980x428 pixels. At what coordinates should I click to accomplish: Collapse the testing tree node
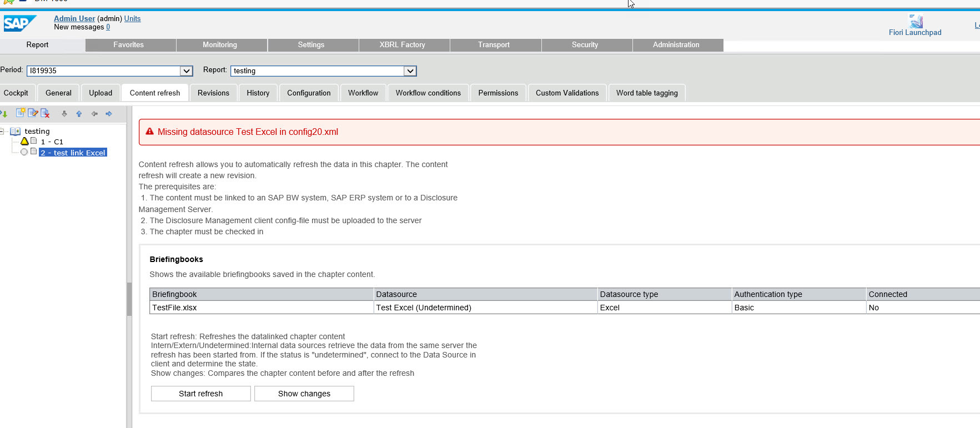2,131
